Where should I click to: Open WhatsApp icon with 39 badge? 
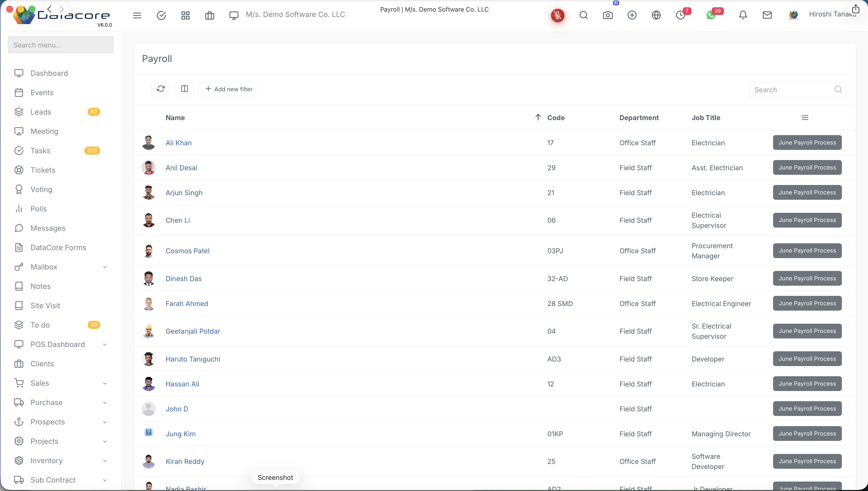[x=711, y=15]
